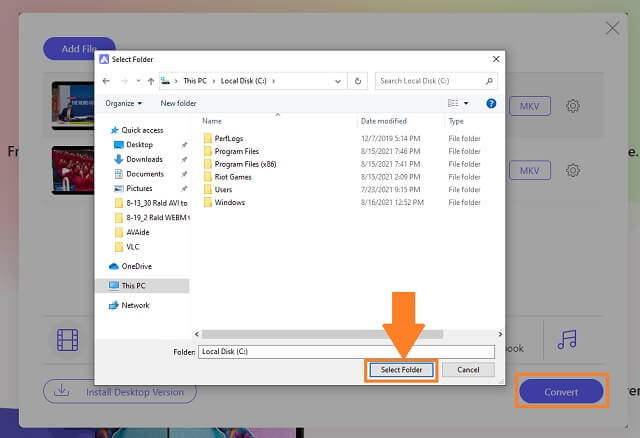This screenshot has width=640, height=438.
Task: Open AVAide folder in navigation pane
Action: point(132,232)
